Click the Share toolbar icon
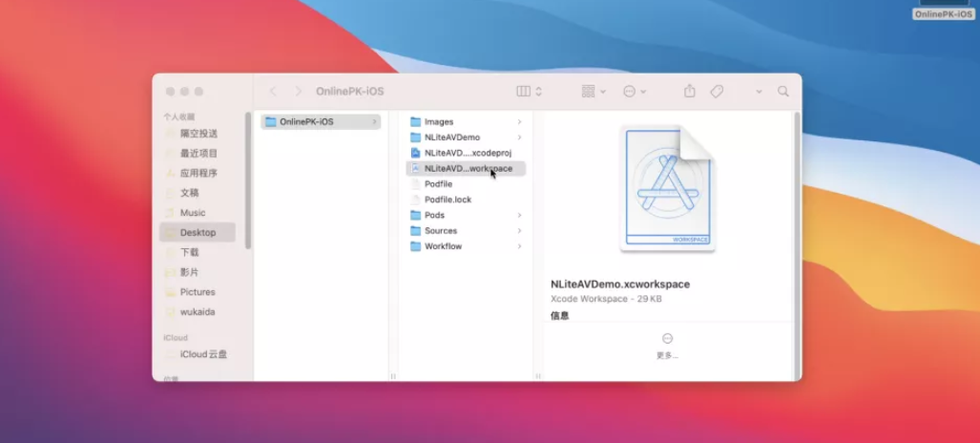The image size is (980, 443). pos(689,92)
